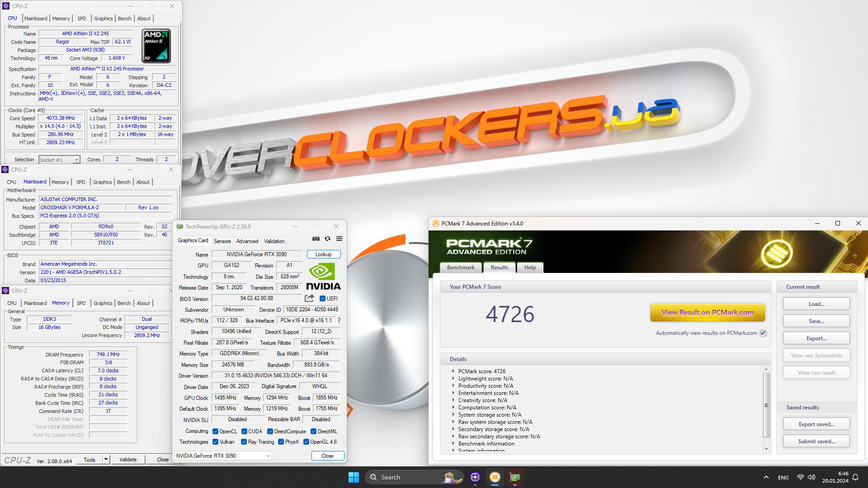Screen dimensions: 868x488
Task: Click the Close button in GPU-Z
Action: pos(328,456)
